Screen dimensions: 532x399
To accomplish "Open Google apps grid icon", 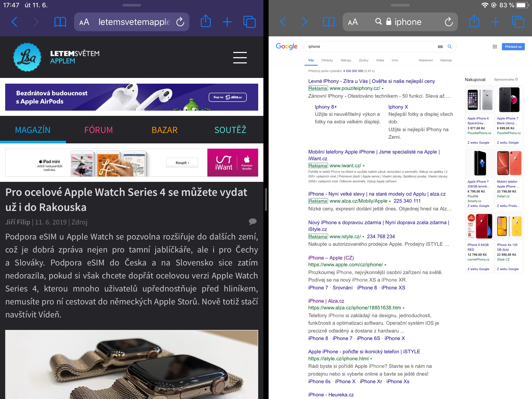I will (x=495, y=46).
